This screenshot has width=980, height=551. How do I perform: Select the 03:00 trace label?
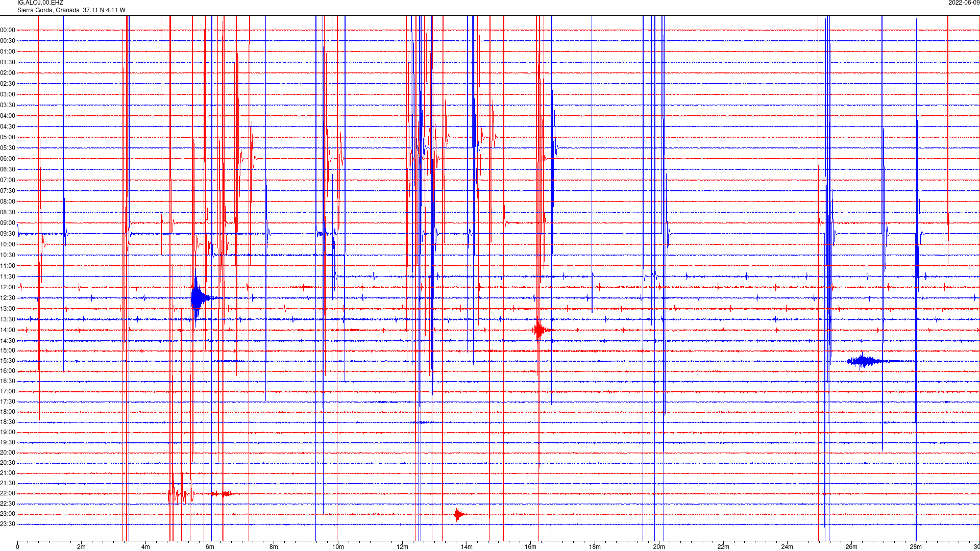click(x=8, y=94)
